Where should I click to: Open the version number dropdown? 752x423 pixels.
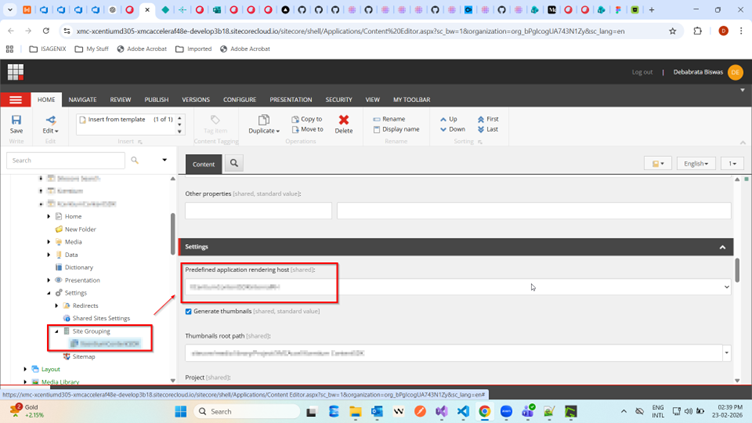click(732, 164)
